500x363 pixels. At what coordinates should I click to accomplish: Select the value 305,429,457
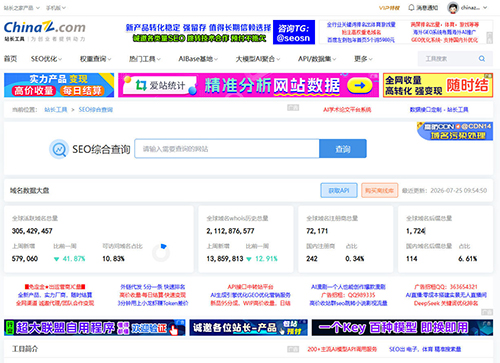pyautogui.click(x=32, y=231)
